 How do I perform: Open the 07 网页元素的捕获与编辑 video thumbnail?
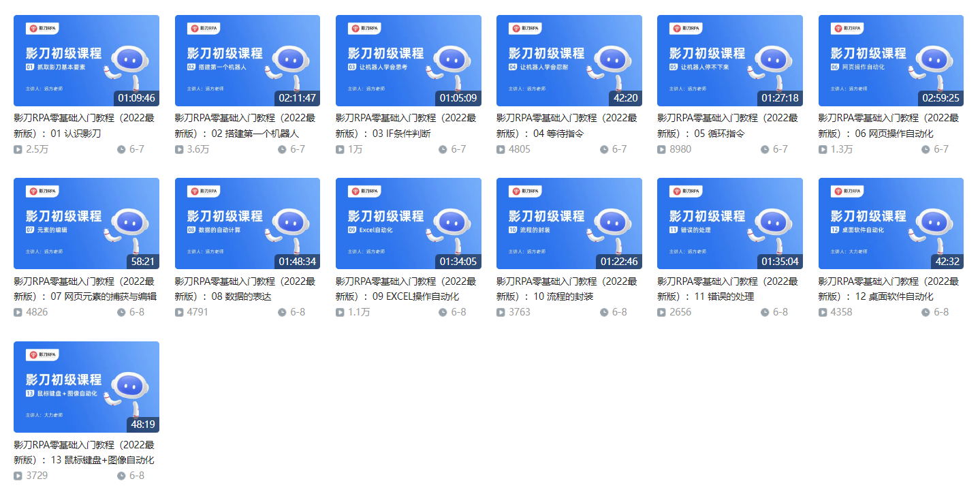(x=86, y=223)
